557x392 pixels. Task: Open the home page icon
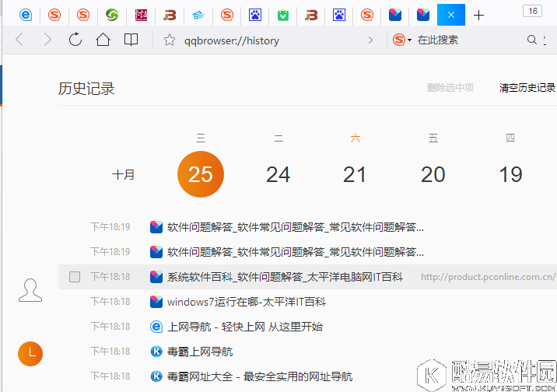(103, 40)
